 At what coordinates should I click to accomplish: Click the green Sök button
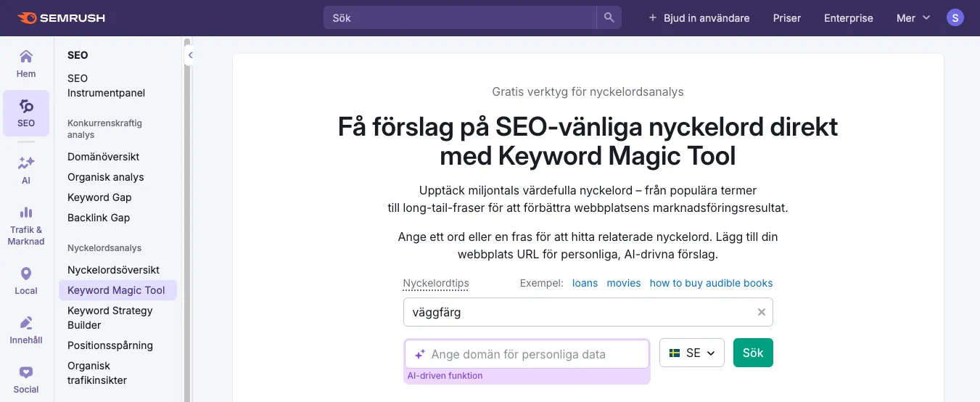click(753, 353)
